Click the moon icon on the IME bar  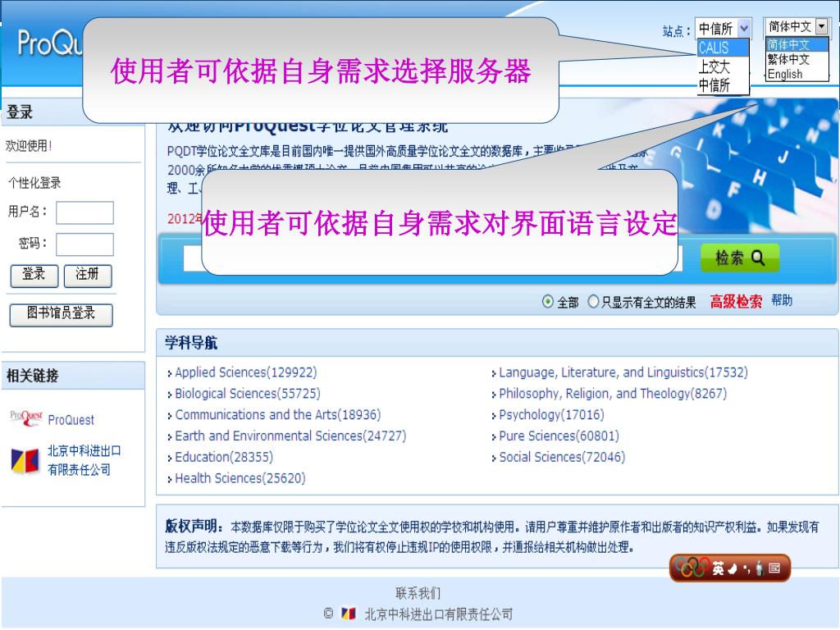click(x=733, y=568)
